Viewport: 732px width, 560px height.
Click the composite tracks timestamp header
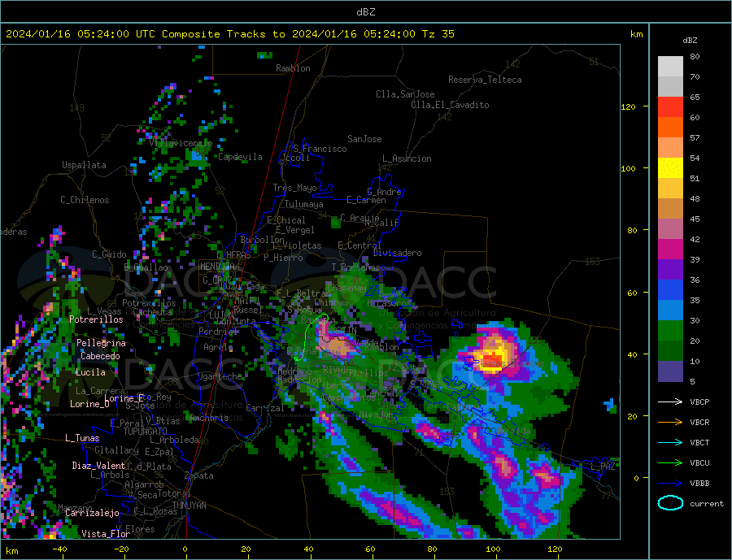tap(229, 34)
